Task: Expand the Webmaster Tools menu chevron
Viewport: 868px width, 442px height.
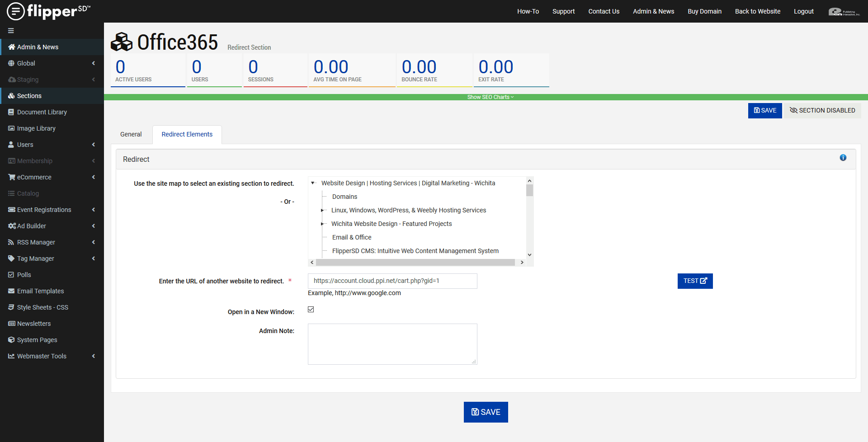Action: tap(94, 356)
